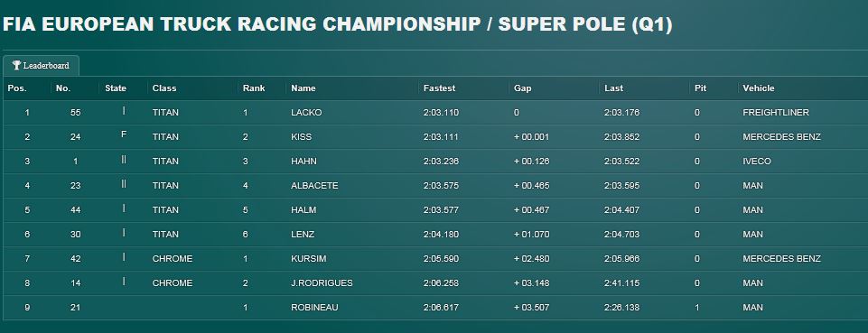Image resolution: width=868 pixels, height=333 pixels.
Task: Click the No. column header
Action: click(x=63, y=88)
